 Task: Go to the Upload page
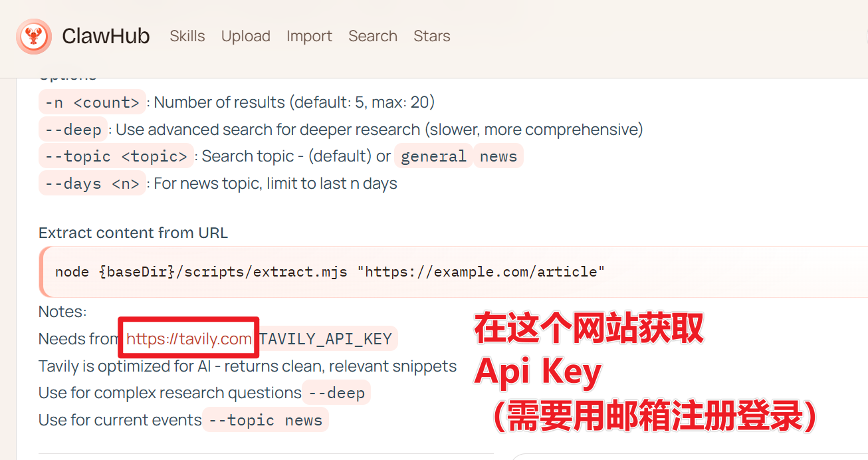click(x=246, y=36)
